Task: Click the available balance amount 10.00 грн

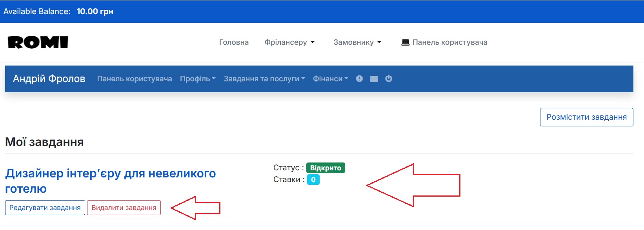Action: click(95, 11)
